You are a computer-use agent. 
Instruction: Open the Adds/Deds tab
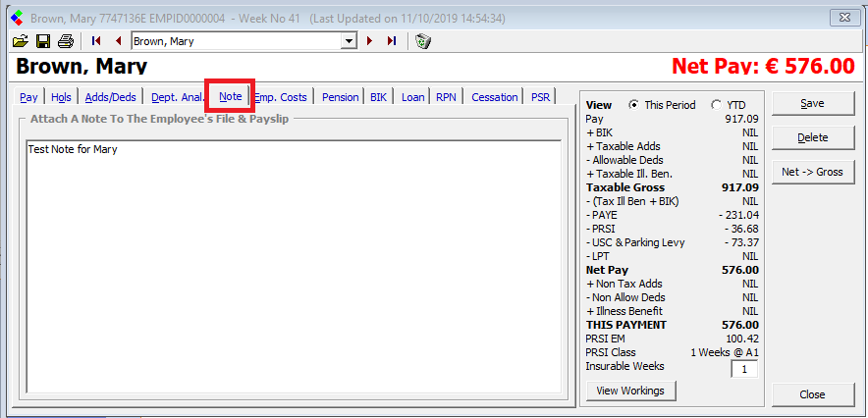point(110,97)
